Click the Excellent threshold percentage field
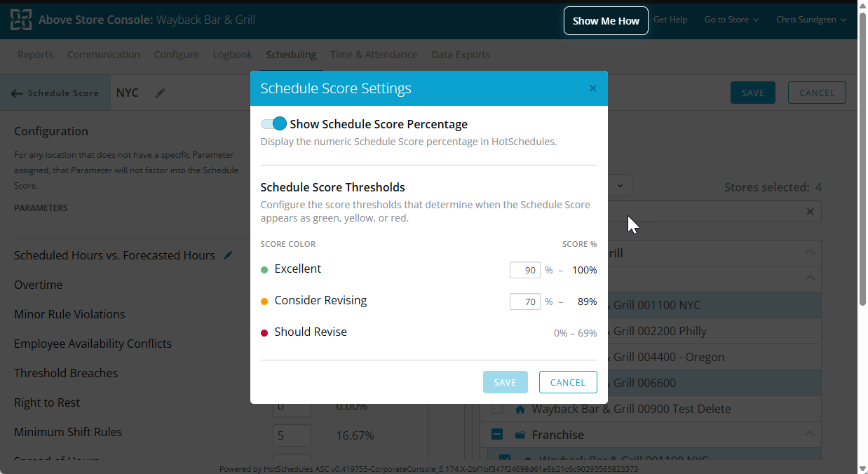Image resolution: width=868 pixels, height=474 pixels. (524, 270)
